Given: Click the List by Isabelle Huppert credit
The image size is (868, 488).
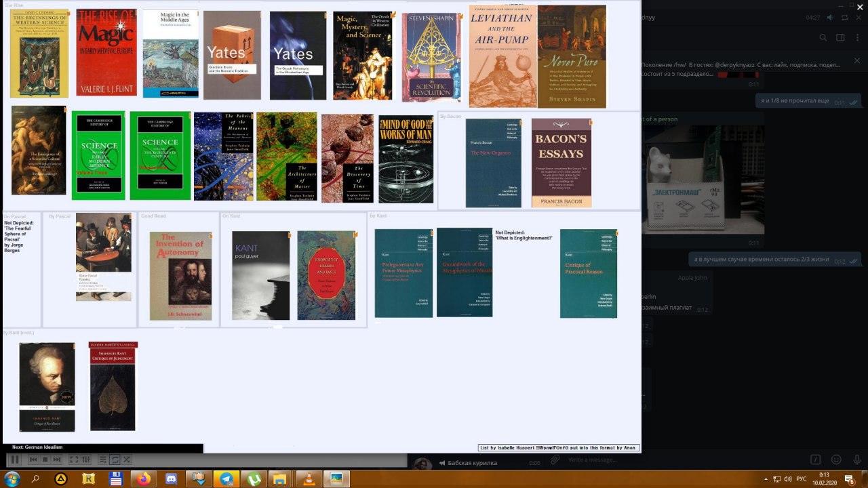Looking at the screenshot, I should (x=558, y=448).
